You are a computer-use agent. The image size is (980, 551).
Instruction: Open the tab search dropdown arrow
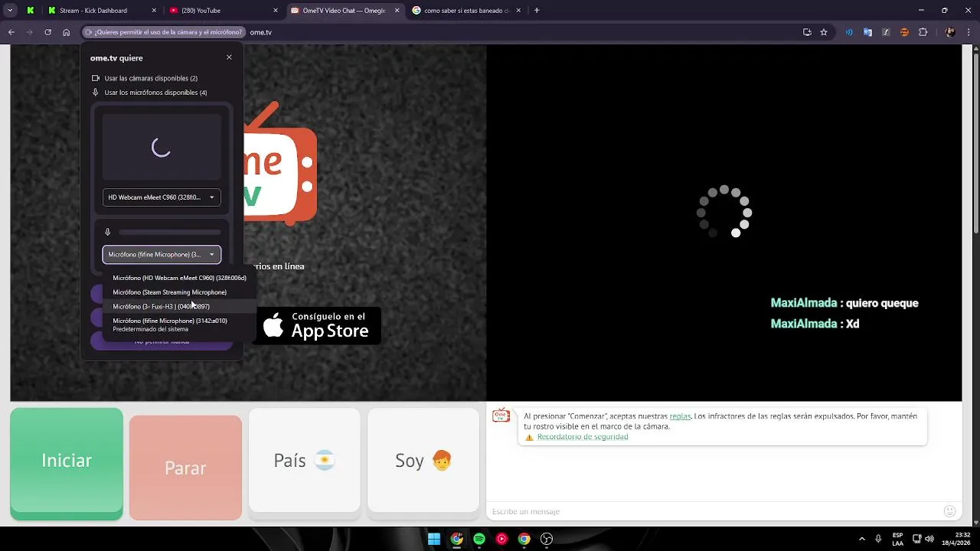coord(9,11)
